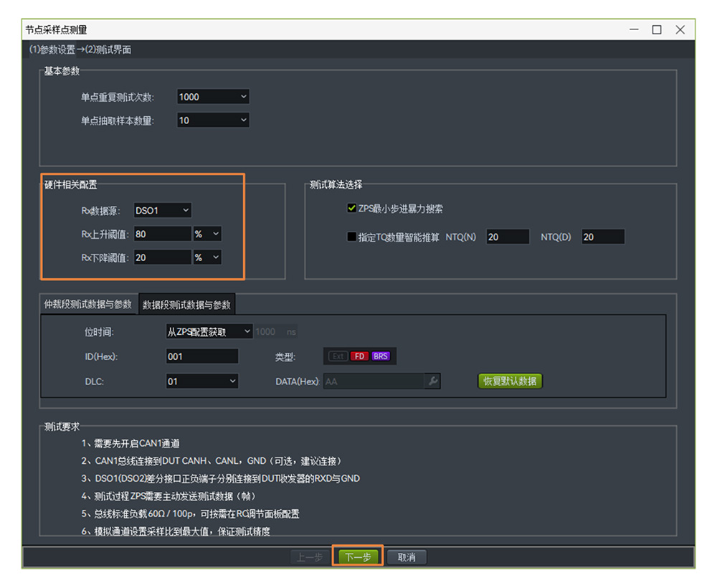Click Rx下降阈值 input field with 20
Screen dimensions: 717x588
coord(162,257)
